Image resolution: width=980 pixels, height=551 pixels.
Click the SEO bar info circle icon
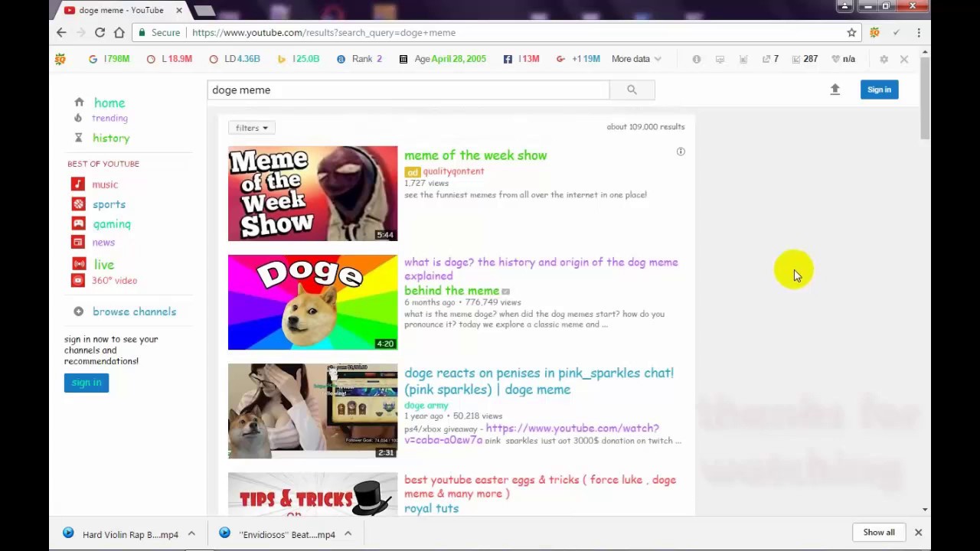[x=696, y=59]
